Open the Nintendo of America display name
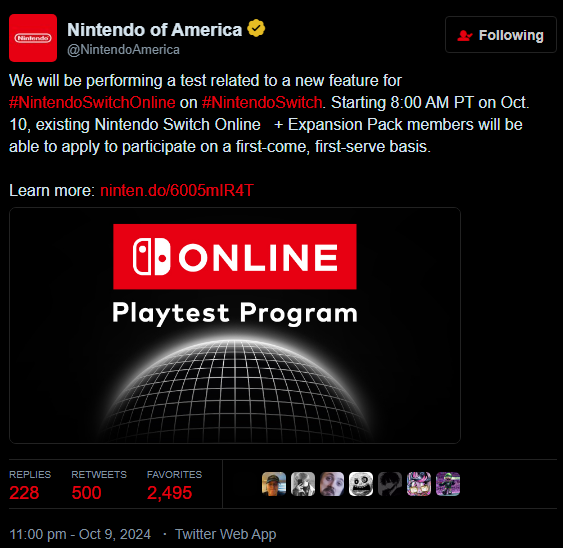The height and width of the screenshot is (548, 563). click(154, 29)
